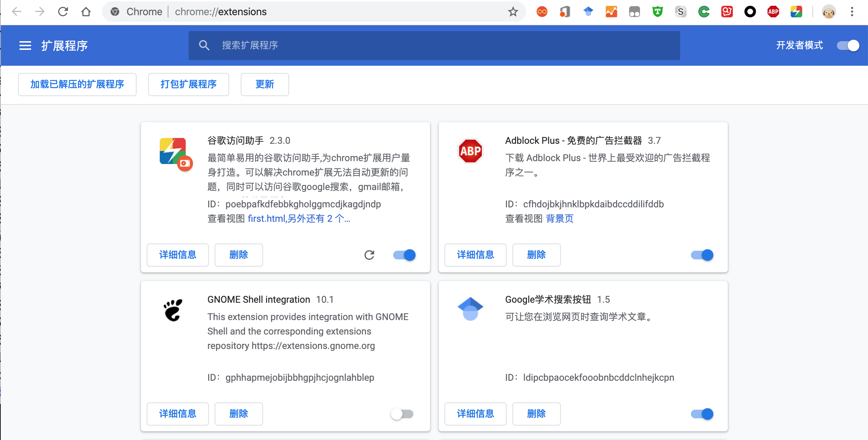This screenshot has width=868, height=440.
Task: Open the profile avatar menu
Action: tap(829, 12)
